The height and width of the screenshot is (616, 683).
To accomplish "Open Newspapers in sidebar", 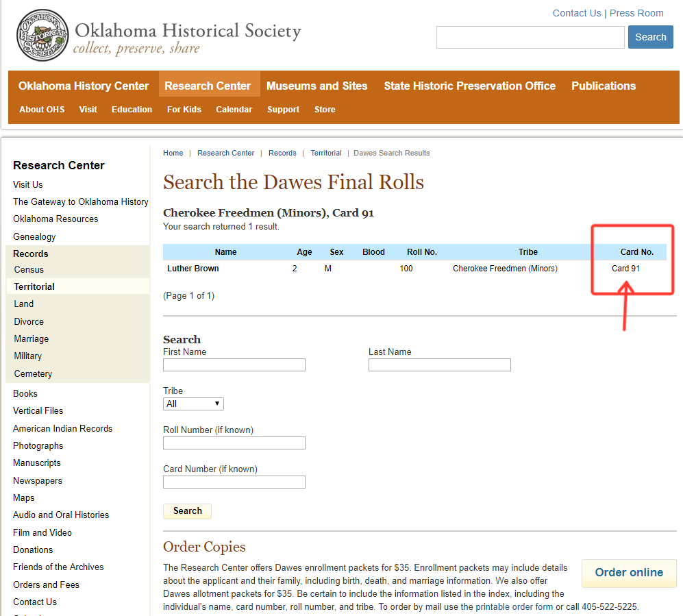I will coord(38,480).
